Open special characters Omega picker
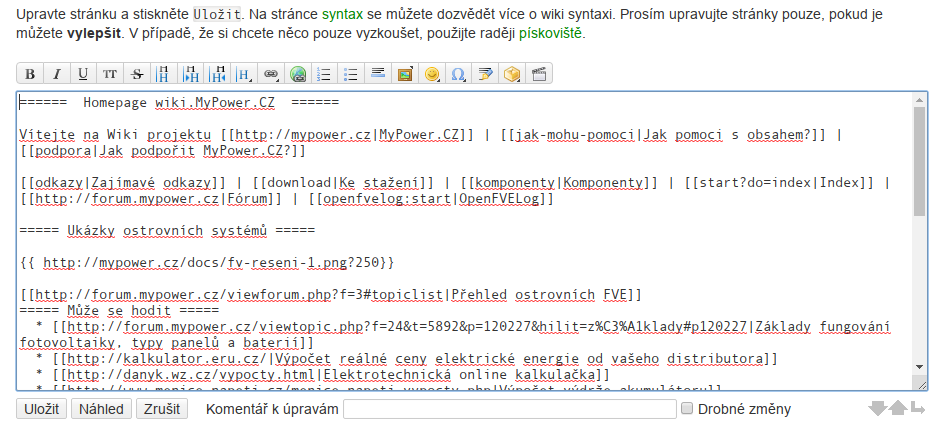 [x=459, y=74]
